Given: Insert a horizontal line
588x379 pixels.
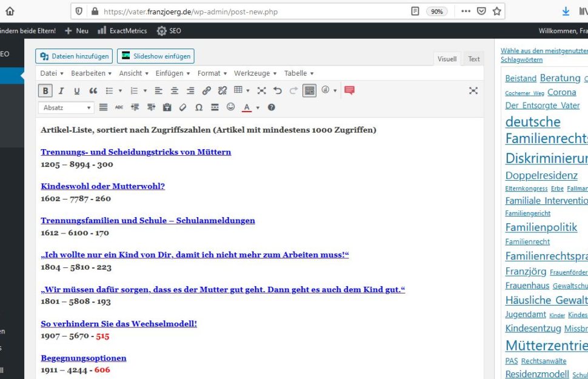Looking at the screenshot, I should [215, 108].
